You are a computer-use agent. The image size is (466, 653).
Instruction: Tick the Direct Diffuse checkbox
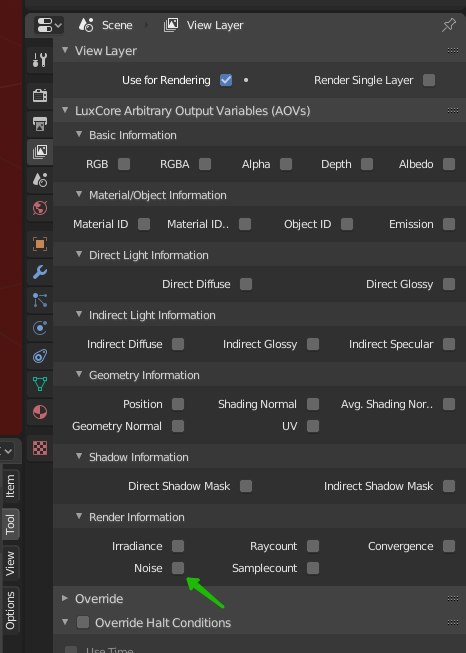click(x=246, y=284)
